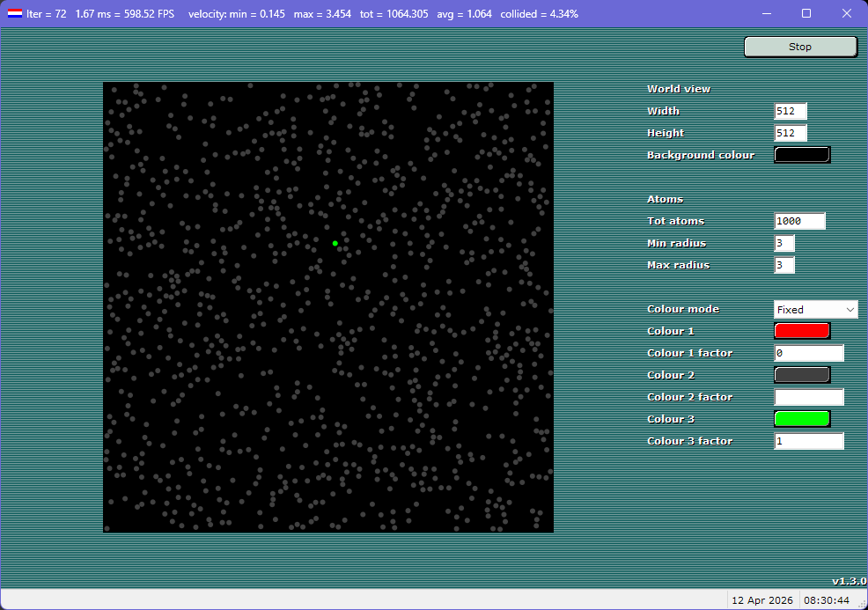Screen dimensions: 868x610
Task: Select the Height value box
Action: click(790, 133)
